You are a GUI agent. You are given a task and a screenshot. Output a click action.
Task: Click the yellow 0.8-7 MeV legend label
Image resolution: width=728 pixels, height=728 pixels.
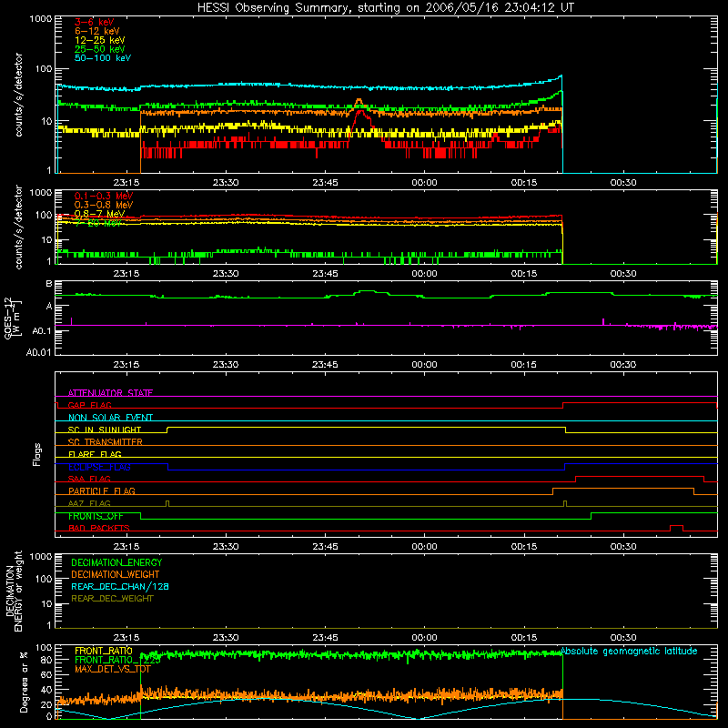pos(99,214)
